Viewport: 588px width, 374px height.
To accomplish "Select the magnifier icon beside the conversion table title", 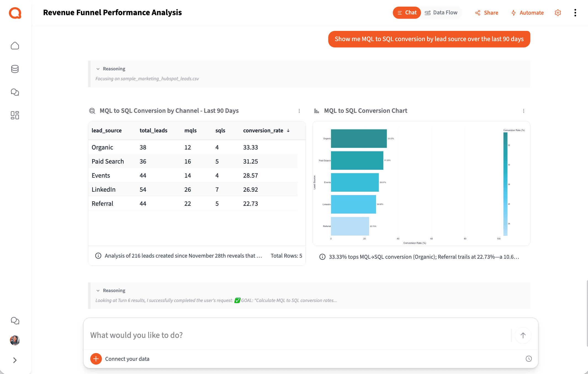I will pyautogui.click(x=92, y=111).
